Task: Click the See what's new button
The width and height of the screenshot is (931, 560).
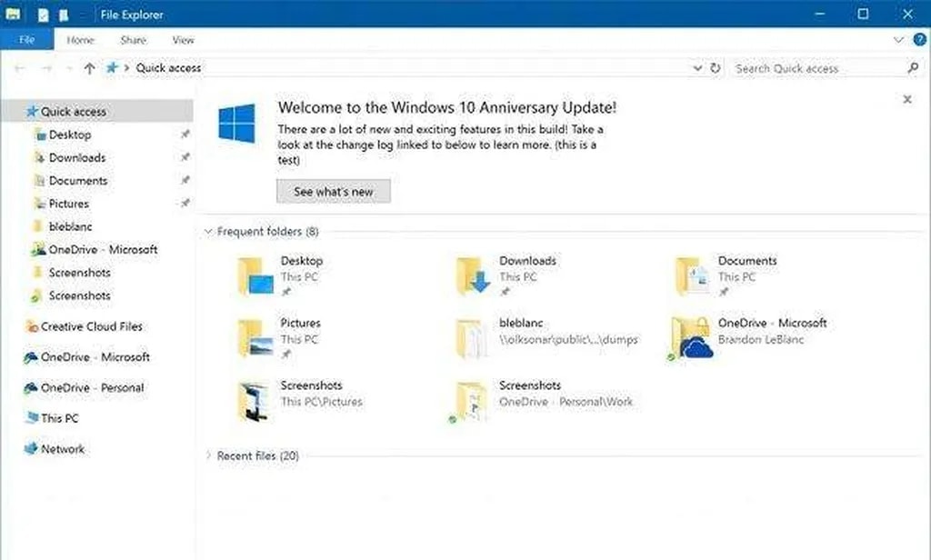Action: [x=333, y=192]
